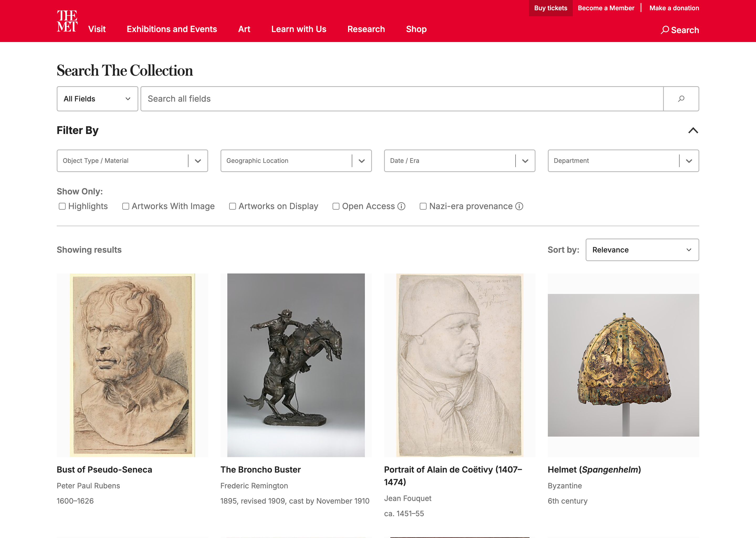Open Bust of Pseudo-Seneca title link
The width and height of the screenshot is (756, 538).
click(x=104, y=469)
